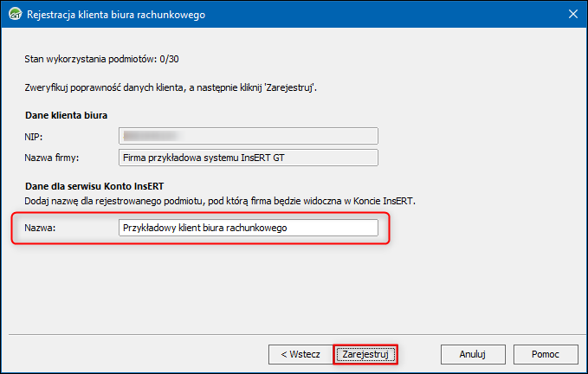Select the Nazwa field for Konto InsERT
This screenshot has width=588, height=374.
249,228
